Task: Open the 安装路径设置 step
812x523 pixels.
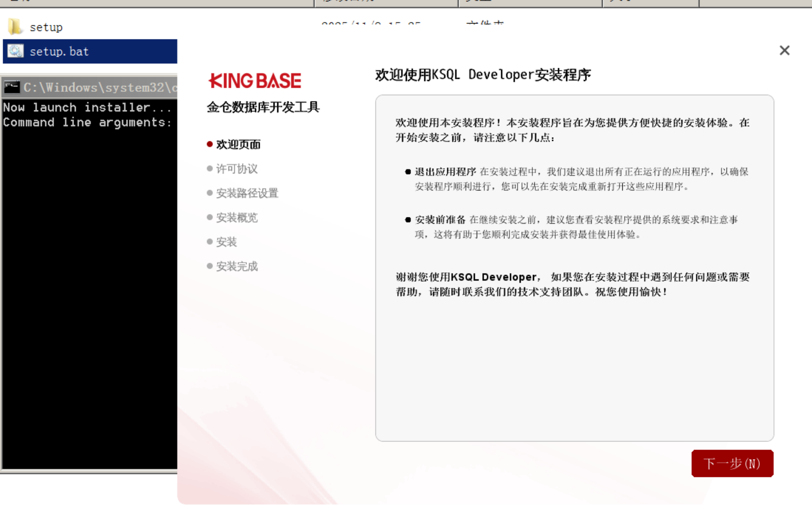Action: click(x=246, y=193)
